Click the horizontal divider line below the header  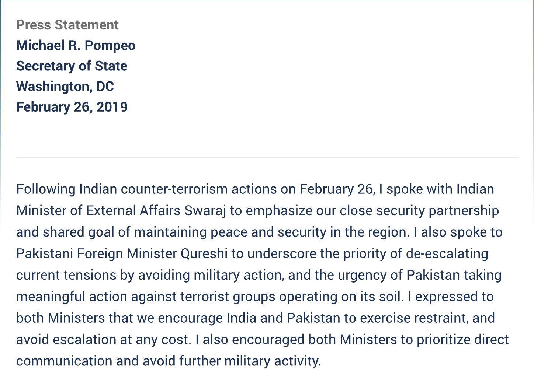(x=267, y=158)
